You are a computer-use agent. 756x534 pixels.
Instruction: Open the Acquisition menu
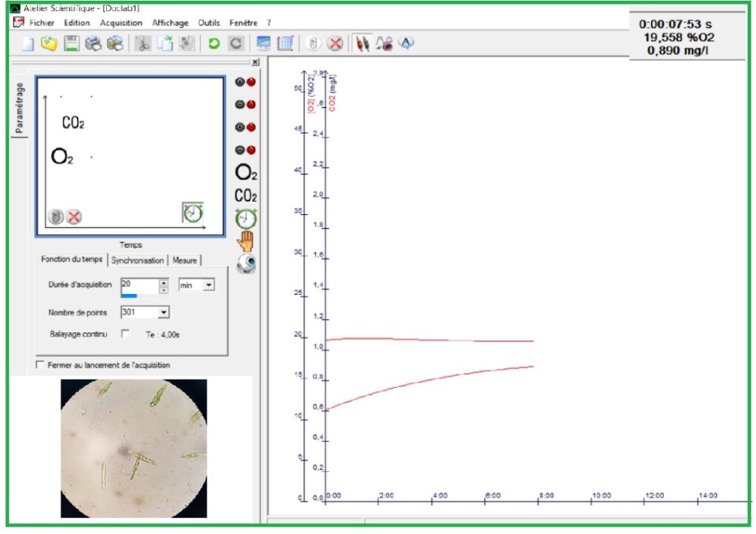pyautogui.click(x=121, y=23)
